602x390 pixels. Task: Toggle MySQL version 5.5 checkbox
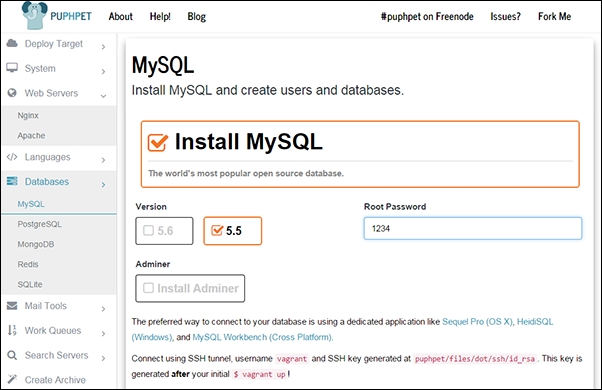click(x=217, y=230)
